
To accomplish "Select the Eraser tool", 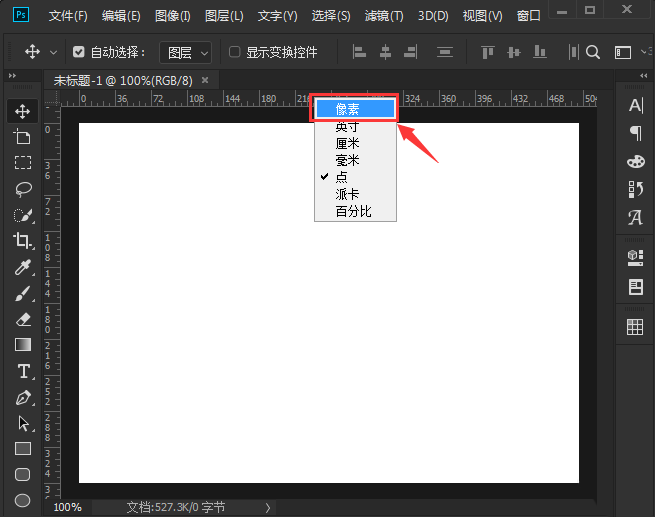I will [23, 319].
